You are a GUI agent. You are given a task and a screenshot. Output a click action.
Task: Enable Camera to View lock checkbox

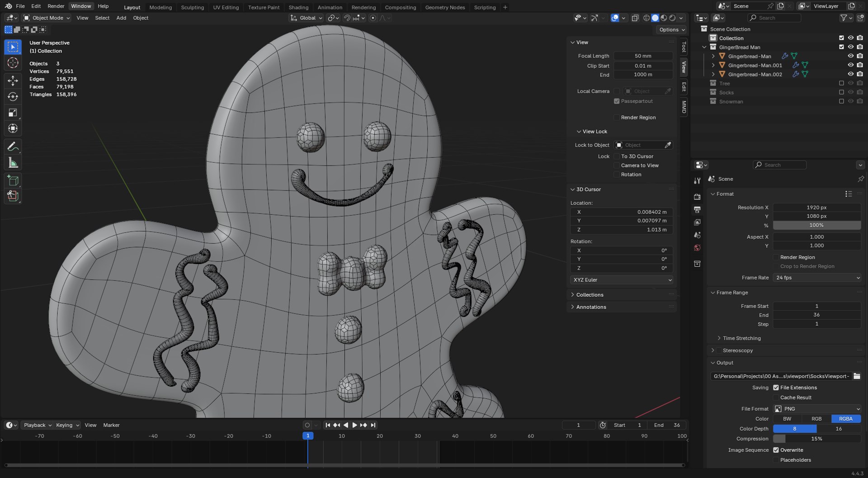[x=617, y=166]
